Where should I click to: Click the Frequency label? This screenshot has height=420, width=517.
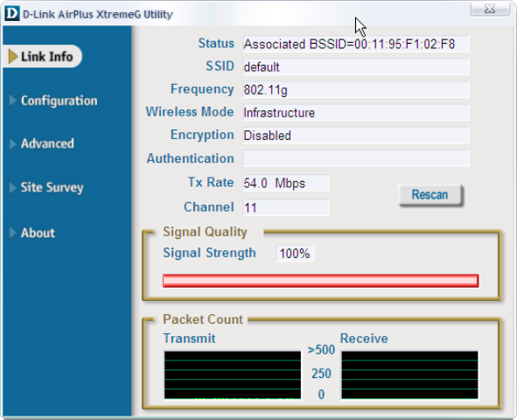pos(202,89)
